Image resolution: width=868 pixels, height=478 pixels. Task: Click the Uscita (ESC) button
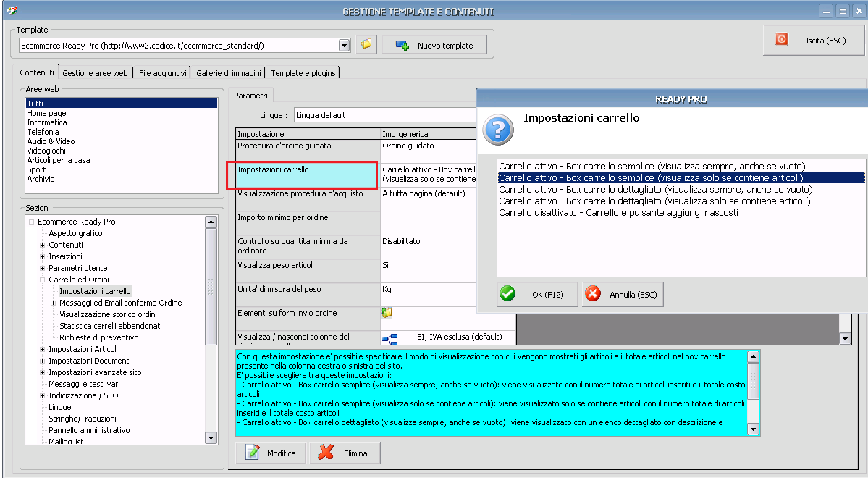click(813, 40)
